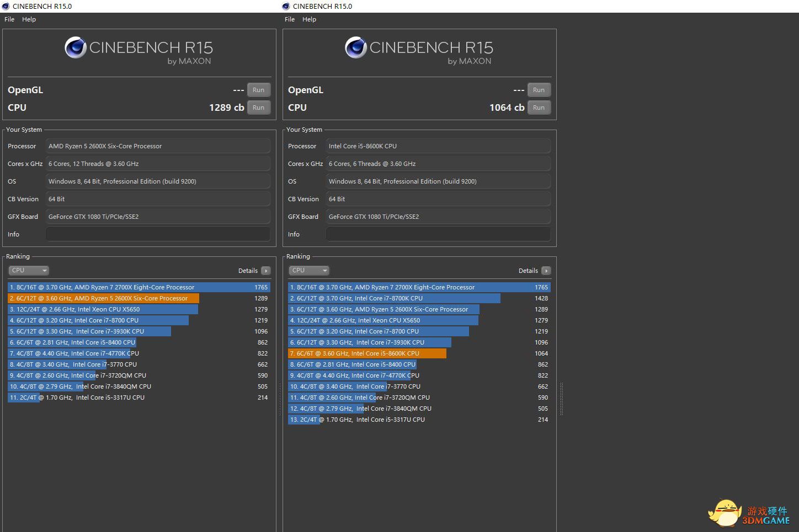Click OS value field in left window
The image size is (799, 532).
coord(158,181)
